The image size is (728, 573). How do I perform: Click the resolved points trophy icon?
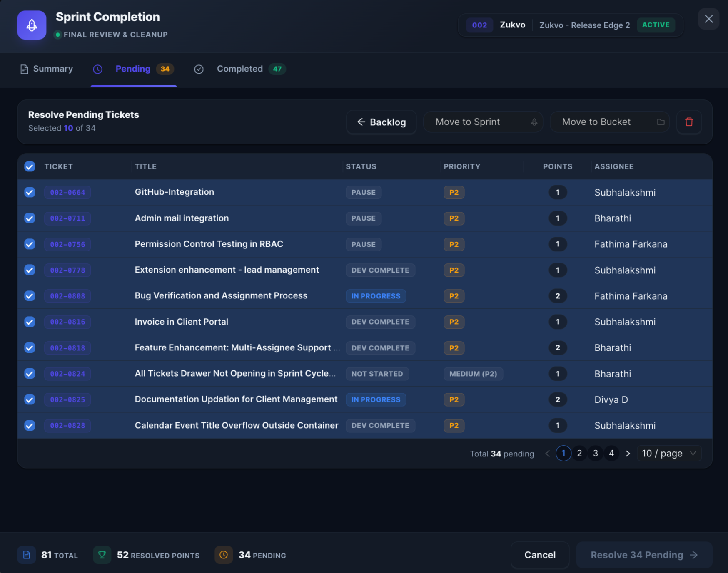tap(102, 555)
